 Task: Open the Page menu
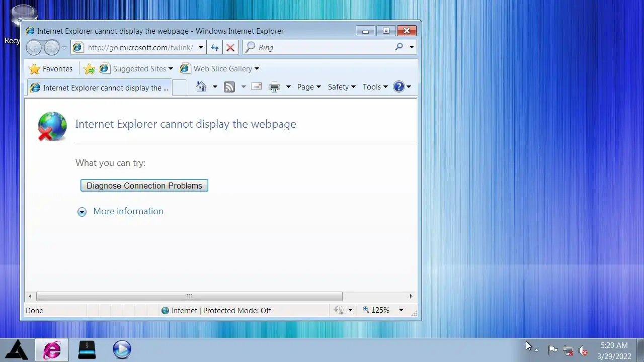point(309,87)
